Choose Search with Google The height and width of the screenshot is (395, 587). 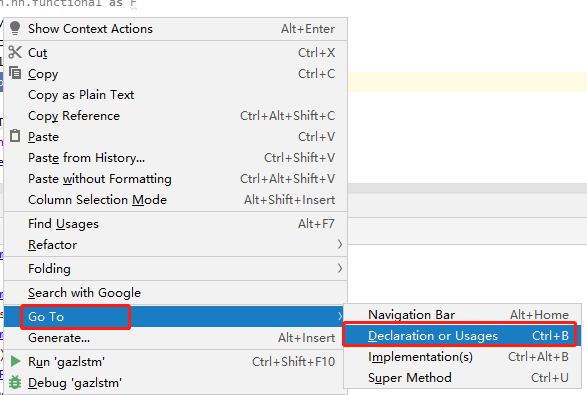(176, 292)
